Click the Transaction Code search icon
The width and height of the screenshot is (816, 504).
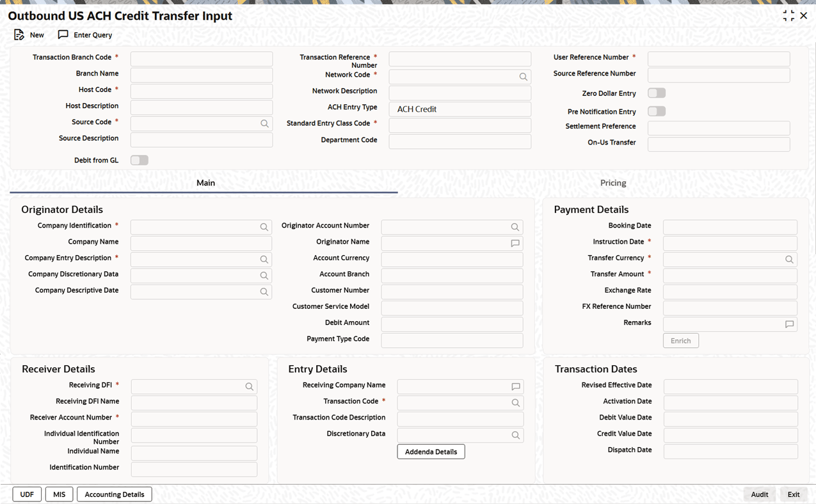click(515, 403)
